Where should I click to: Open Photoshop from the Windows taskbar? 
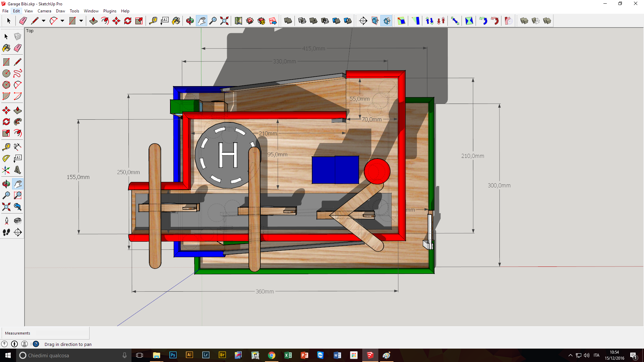coord(173,355)
